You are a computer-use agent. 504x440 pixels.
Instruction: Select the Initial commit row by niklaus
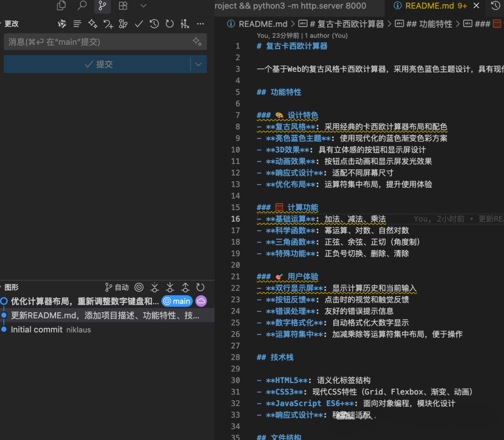107,329
